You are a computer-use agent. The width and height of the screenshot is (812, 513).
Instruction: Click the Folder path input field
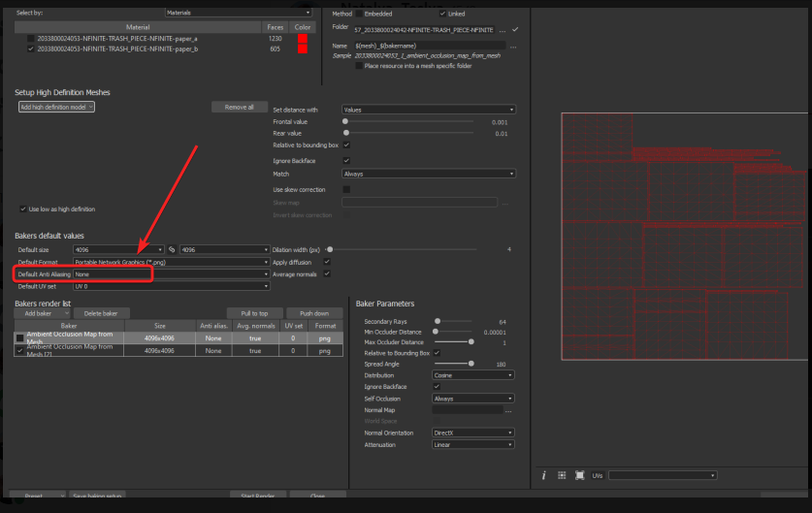tap(424, 30)
